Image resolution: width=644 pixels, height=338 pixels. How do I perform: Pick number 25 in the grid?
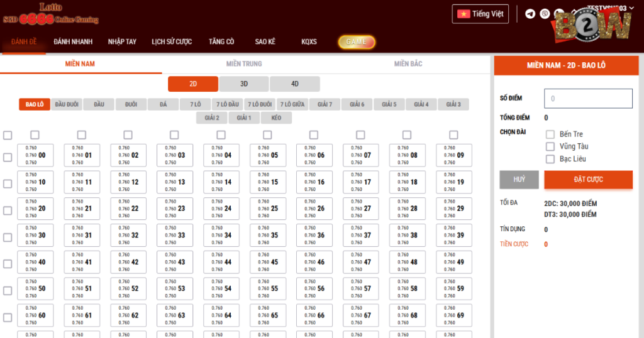[268, 209]
